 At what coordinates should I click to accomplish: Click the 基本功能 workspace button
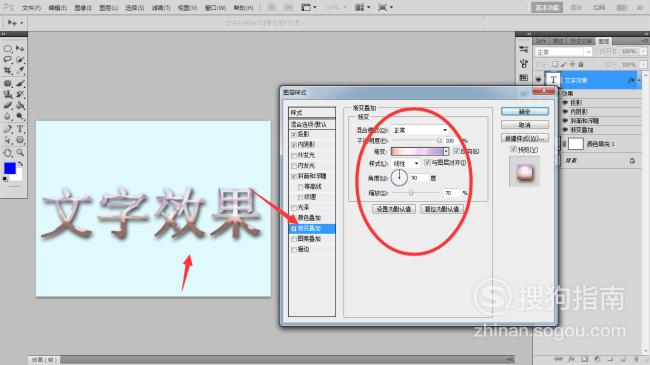click(547, 7)
